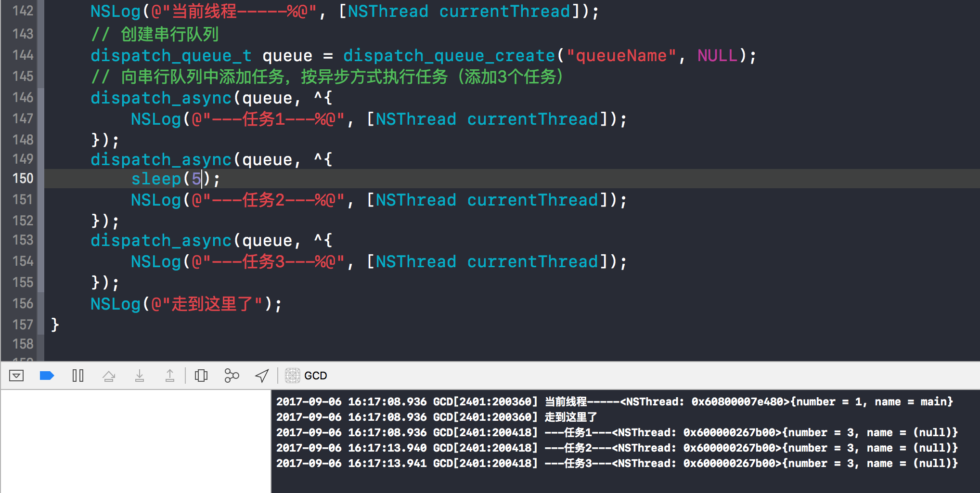980x493 pixels.
Task: Click line number 153 in gutter
Action: pos(23,240)
